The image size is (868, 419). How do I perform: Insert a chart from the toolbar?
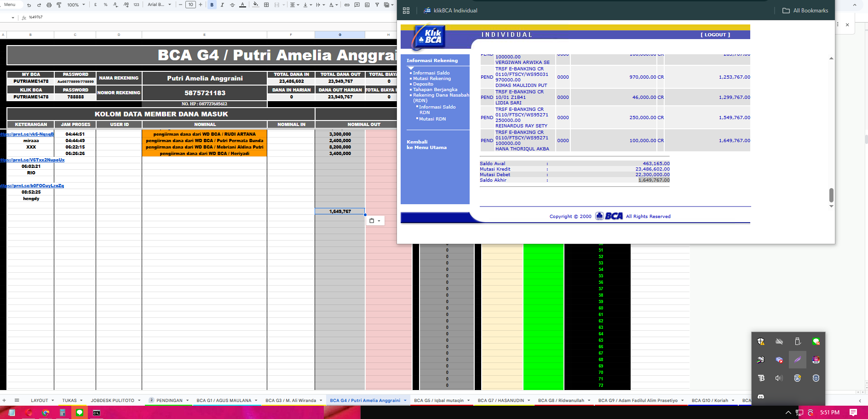(x=367, y=5)
